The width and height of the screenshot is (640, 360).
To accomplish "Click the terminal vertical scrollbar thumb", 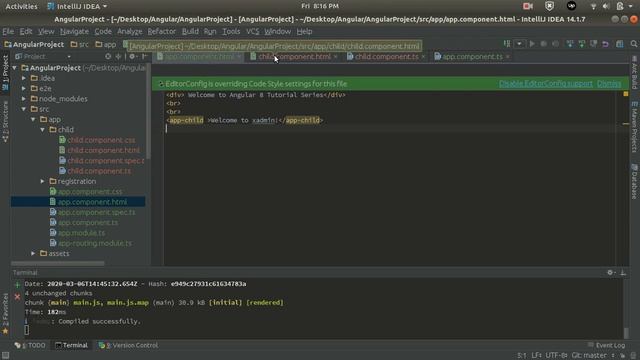I will [x=626, y=332].
